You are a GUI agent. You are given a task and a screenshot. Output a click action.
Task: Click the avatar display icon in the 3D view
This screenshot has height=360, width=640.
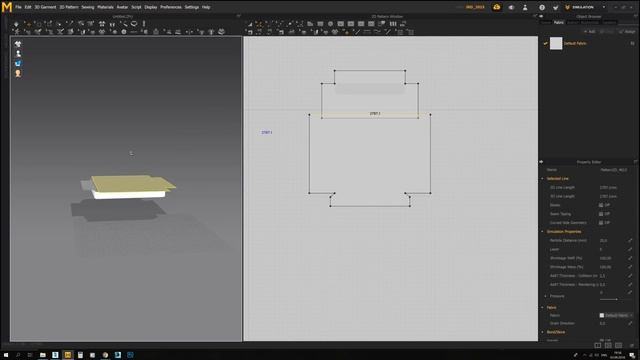pos(18,53)
